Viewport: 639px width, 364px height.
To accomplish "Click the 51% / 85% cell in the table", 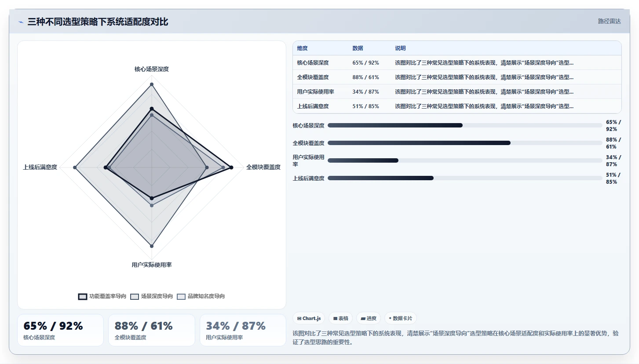I will pos(366,106).
